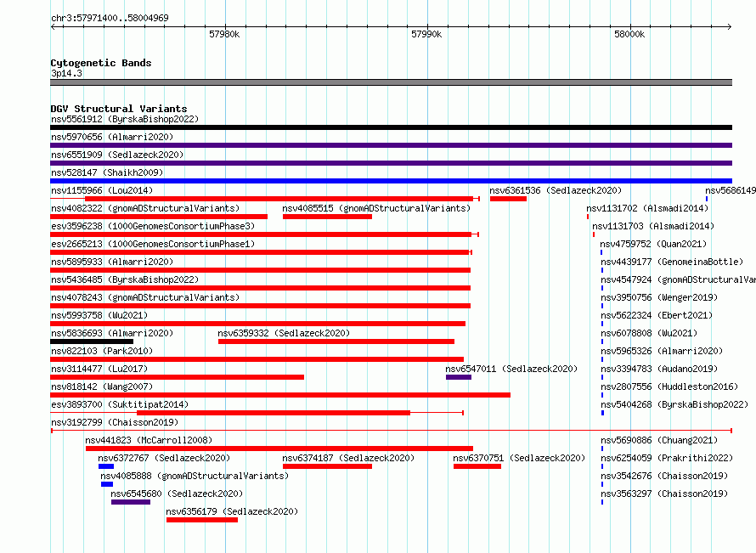Viewport: 756px width, 553px height.
Task: Open variant nsv6547011 (Sedlazeck2020) label
Action: [x=511, y=369]
